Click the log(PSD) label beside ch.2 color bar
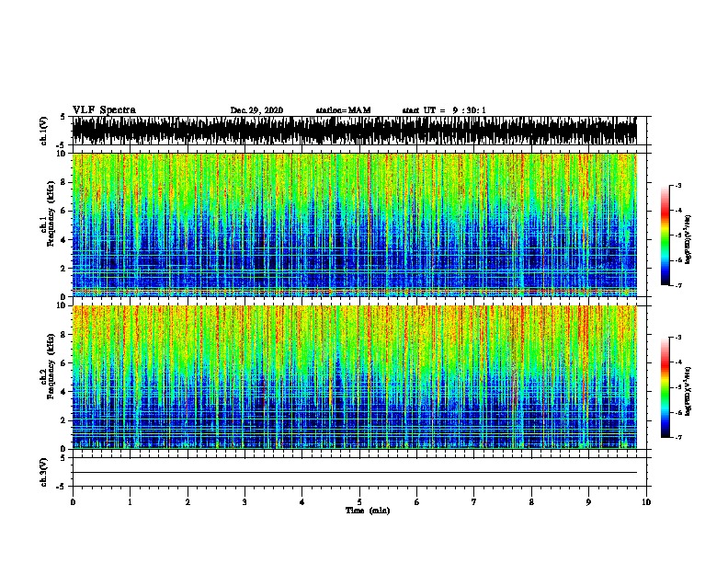Image resolution: width=728 pixels, height=563 pixels. [688, 391]
